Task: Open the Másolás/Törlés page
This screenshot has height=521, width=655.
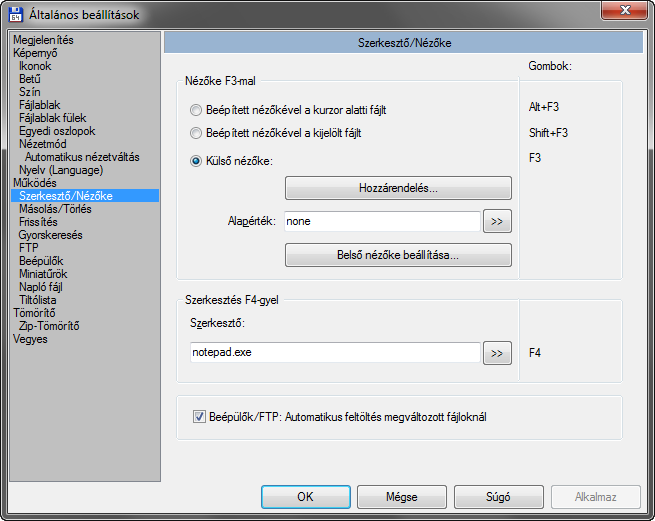Action: click(x=55, y=208)
